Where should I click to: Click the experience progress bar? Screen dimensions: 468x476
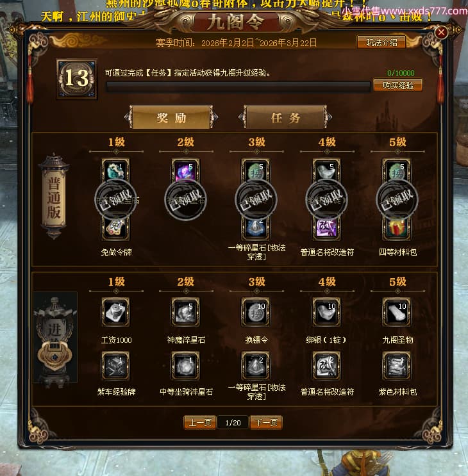click(238, 87)
